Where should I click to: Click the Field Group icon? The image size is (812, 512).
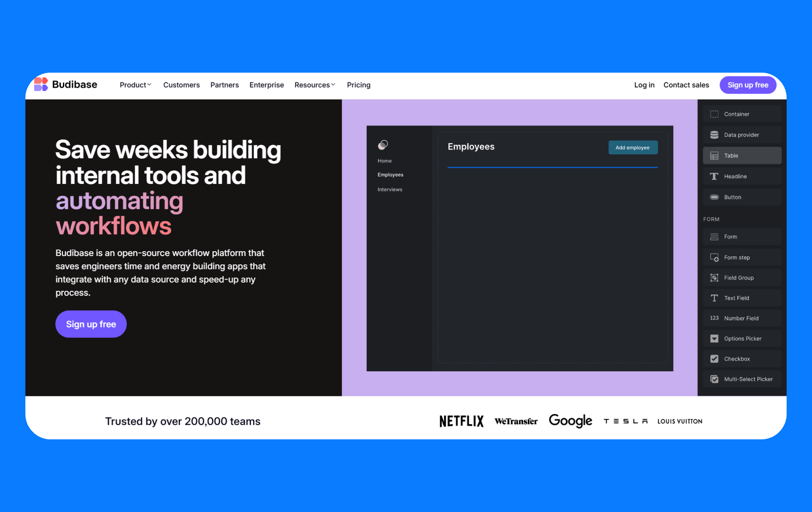coord(714,278)
